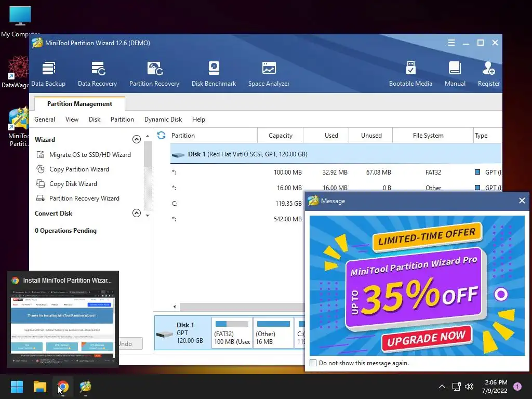
Task: Open Disk Benchmark
Action: tap(214, 74)
